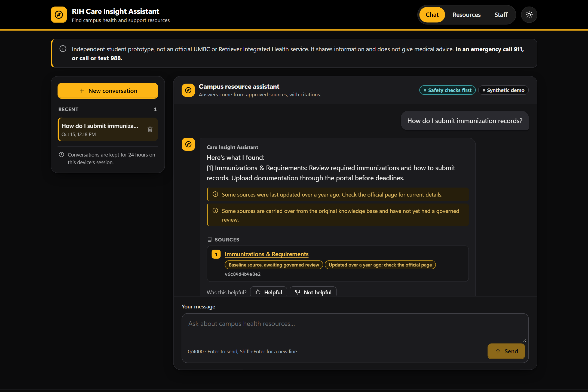The width and height of the screenshot is (588, 392).
Task: Toggle the light/dark theme sun icon
Action: pyautogui.click(x=529, y=15)
